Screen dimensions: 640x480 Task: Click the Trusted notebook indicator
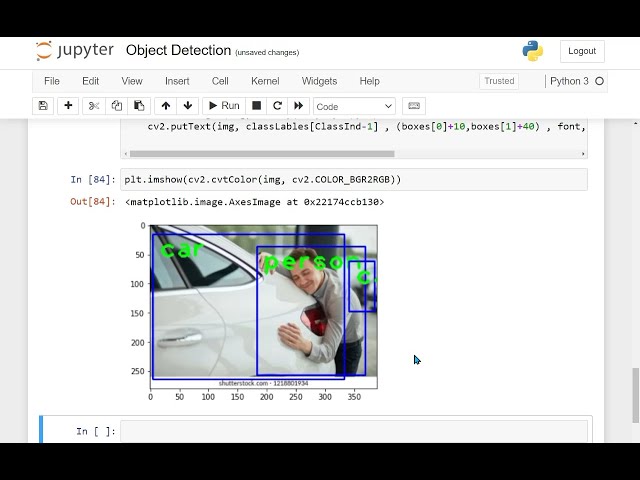click(499, 81)
